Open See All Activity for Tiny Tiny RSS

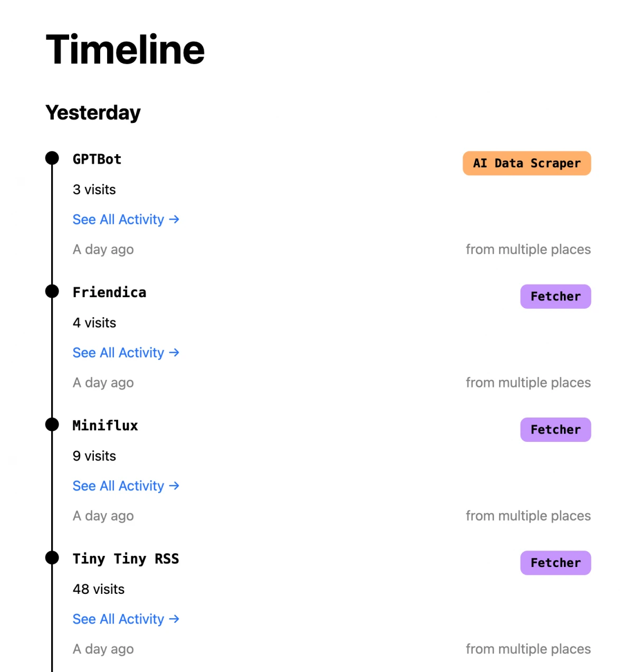point(126,619)
